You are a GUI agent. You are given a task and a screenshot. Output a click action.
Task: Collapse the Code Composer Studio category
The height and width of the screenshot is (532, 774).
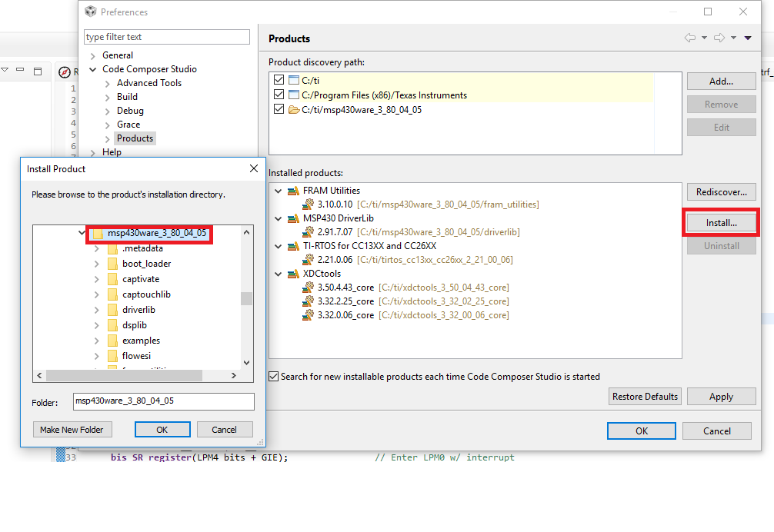click(93, 69)
